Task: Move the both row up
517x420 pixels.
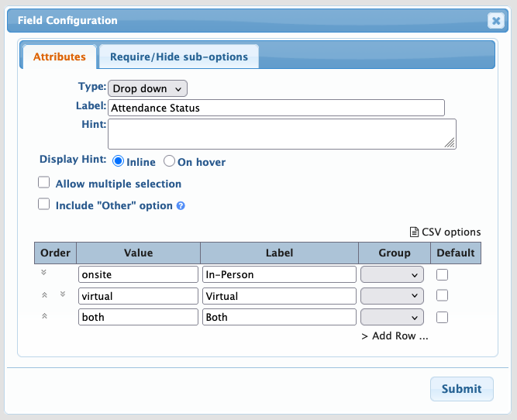Action: click(44, 316)
